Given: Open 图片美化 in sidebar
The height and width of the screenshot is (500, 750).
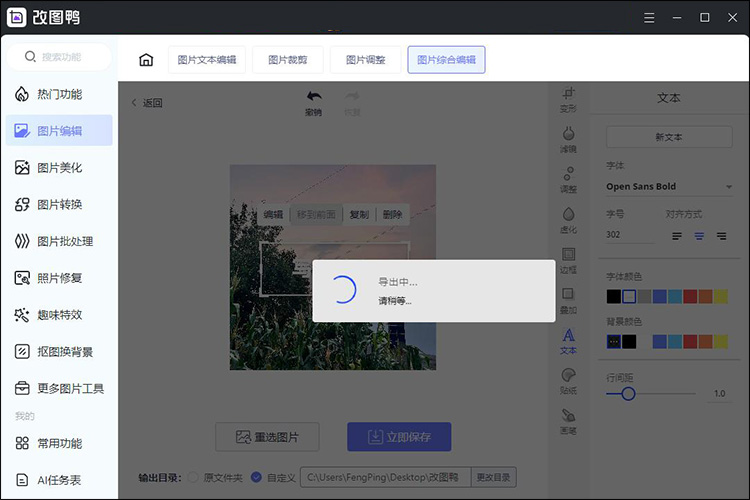Looking at the screenshot, I should pos(59,167).
